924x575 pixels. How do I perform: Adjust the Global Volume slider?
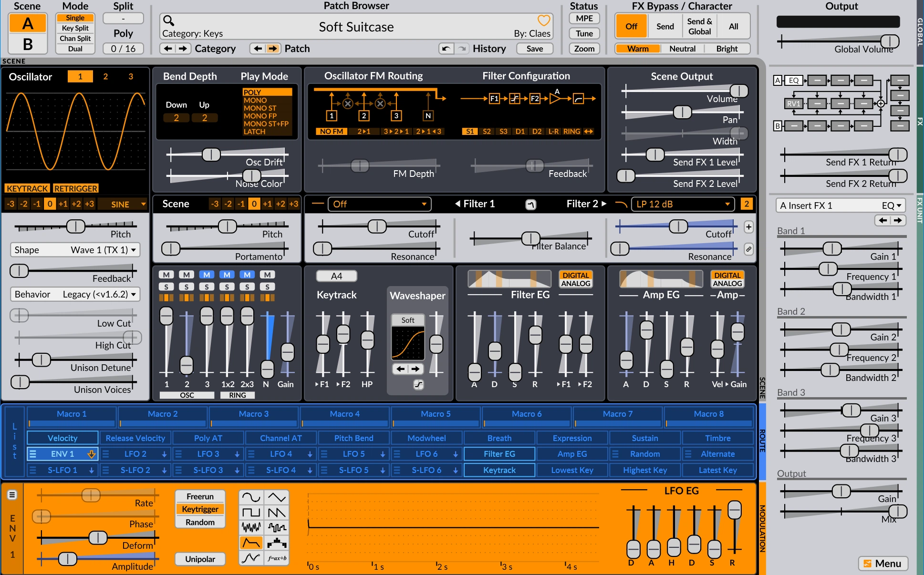[891, 41]
